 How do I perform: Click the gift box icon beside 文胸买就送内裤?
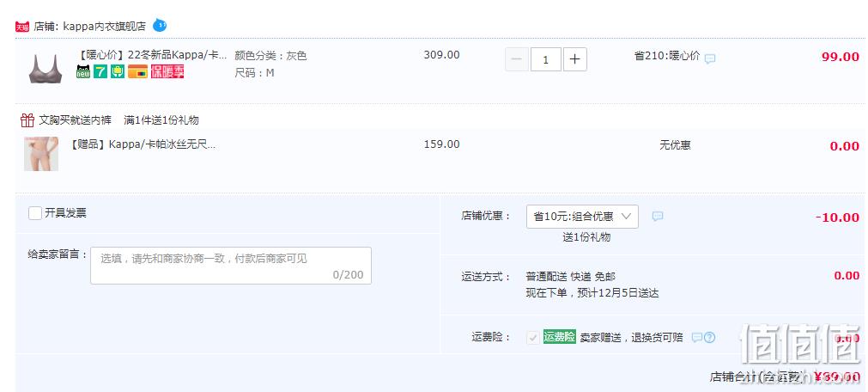(x=27, y=119)
